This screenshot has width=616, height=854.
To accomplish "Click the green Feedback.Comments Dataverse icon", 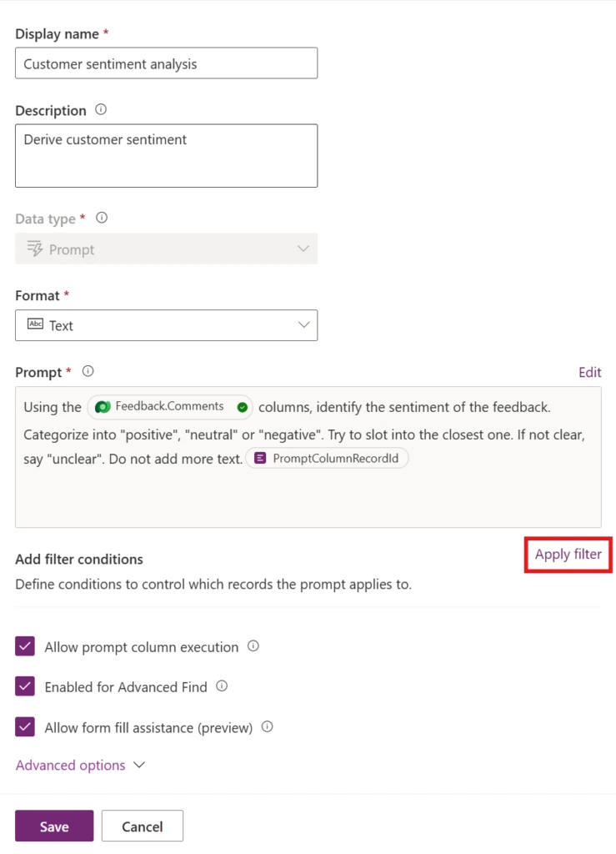I will [103, 407].
